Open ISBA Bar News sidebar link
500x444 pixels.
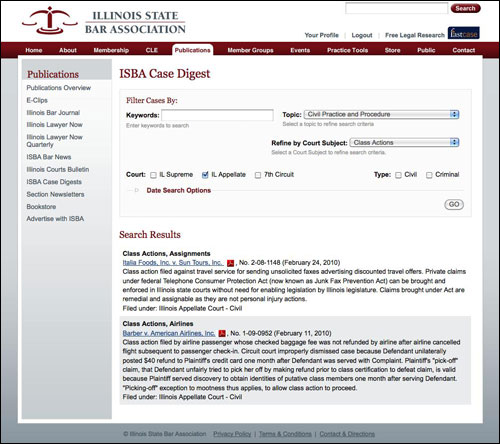(49, 157)
